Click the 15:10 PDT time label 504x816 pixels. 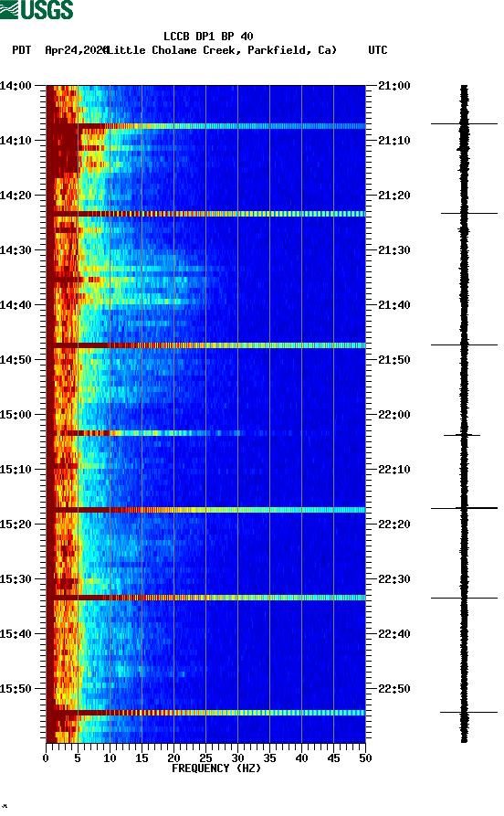16,470
